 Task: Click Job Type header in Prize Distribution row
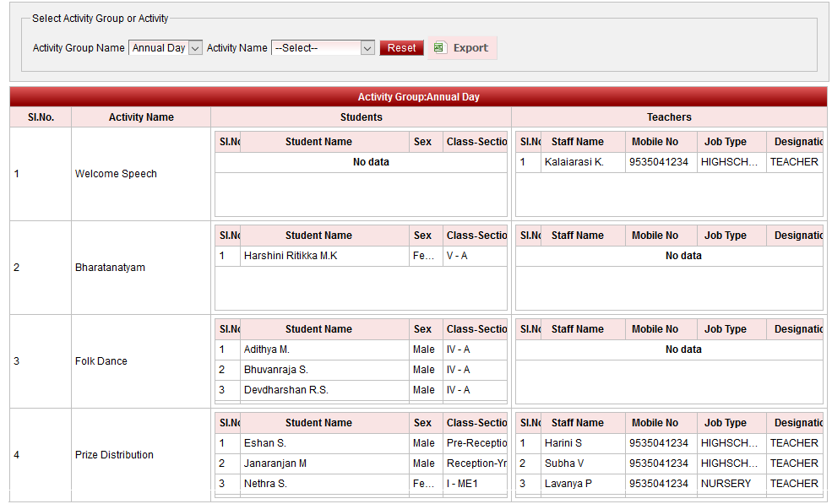(x=726, y=423)
